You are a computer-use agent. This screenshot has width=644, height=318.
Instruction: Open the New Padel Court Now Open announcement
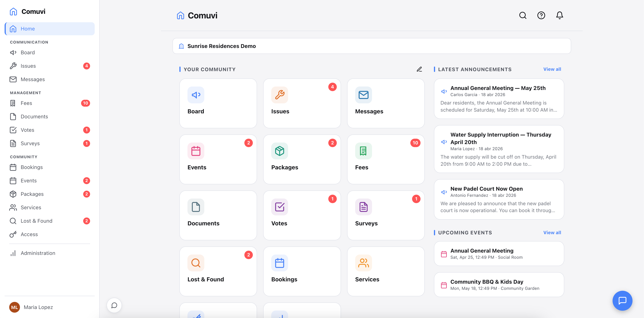click(499, 199)
